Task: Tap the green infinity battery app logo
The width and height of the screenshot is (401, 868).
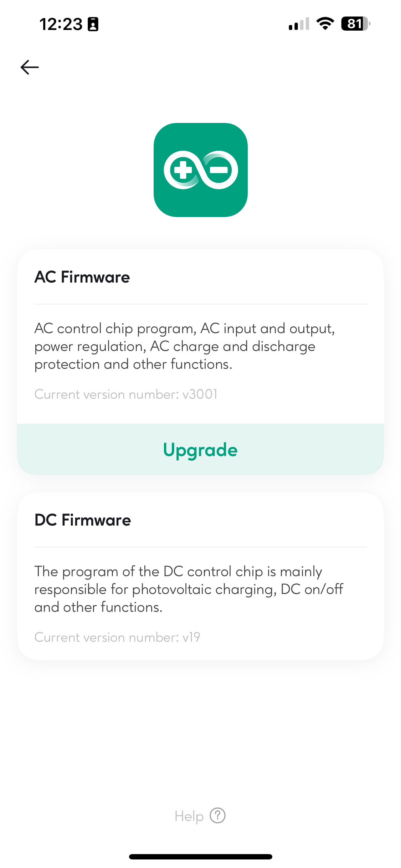Action: coord(201,170)
